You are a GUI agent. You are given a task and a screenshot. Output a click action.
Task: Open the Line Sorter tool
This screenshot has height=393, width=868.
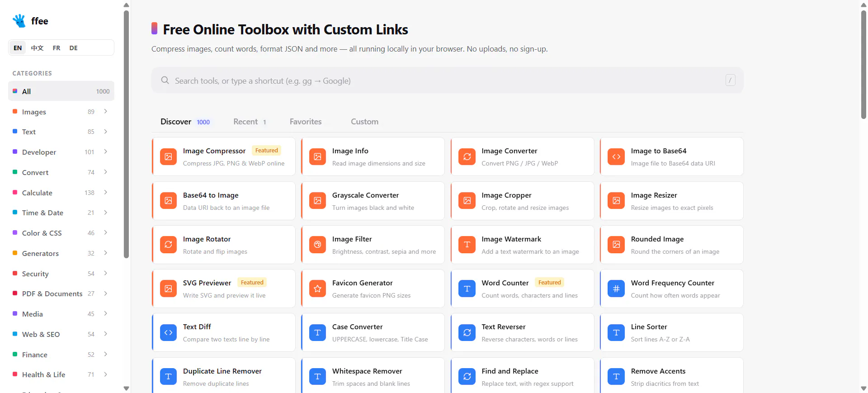click(x=671, y=332)
